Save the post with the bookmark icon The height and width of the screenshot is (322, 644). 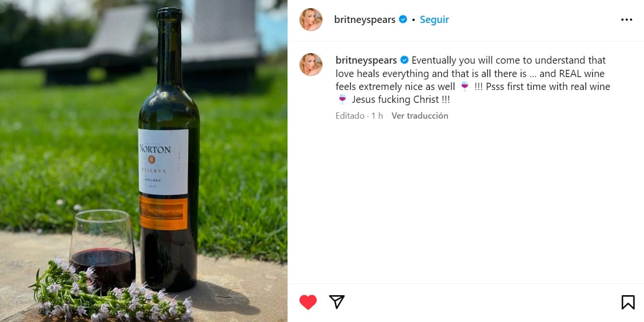(x=628, y=302)
